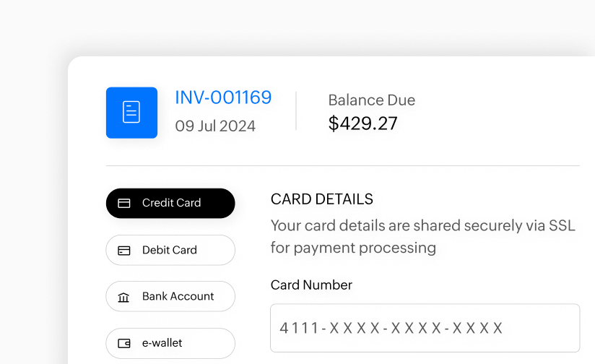Switch to the Debit Card payment method
Screen dimensions: 595x364
(x=170, y=250)
